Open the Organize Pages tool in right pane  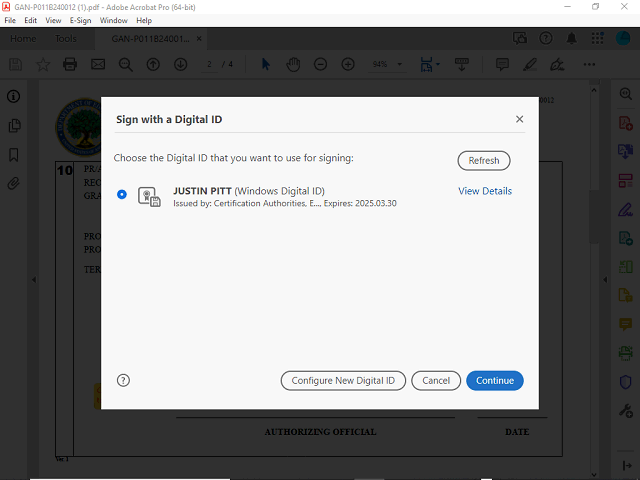coord(626,181)
